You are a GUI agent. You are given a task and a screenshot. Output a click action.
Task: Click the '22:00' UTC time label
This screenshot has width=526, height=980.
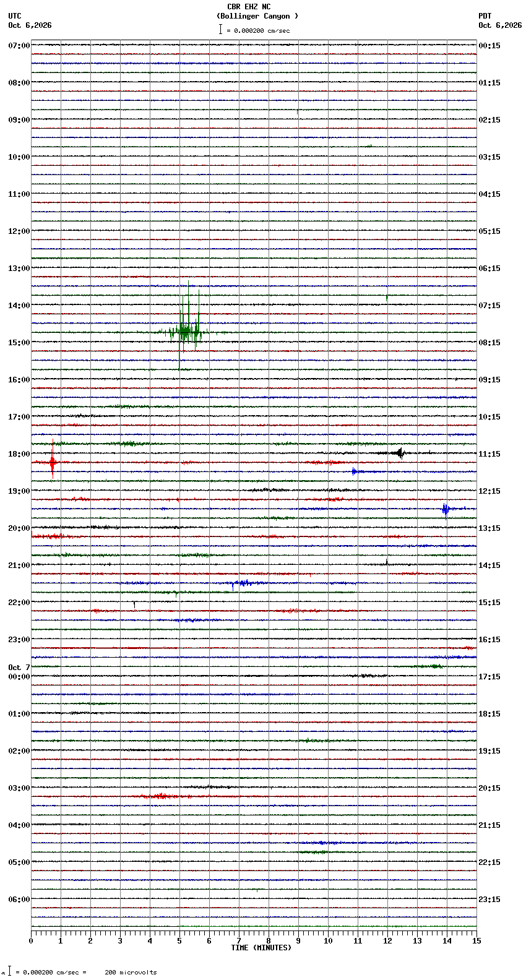(x=19, y=603)
